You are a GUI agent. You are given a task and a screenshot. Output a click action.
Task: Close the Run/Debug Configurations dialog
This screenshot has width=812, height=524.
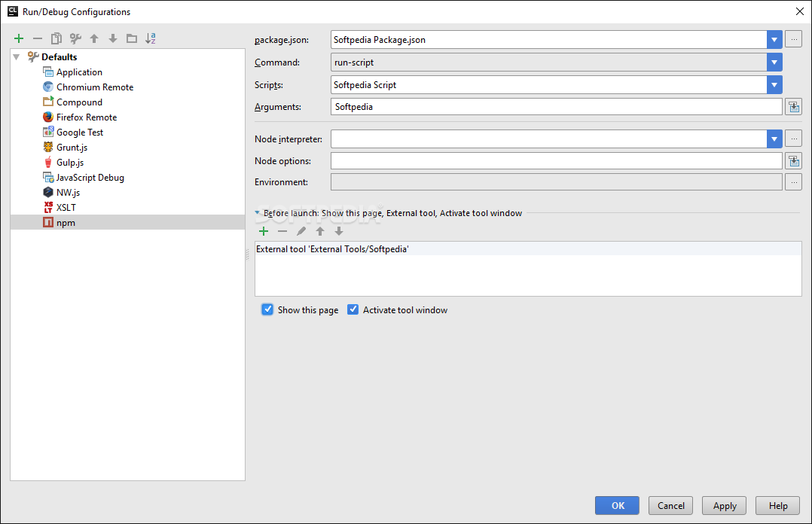(x=800, y=11)
